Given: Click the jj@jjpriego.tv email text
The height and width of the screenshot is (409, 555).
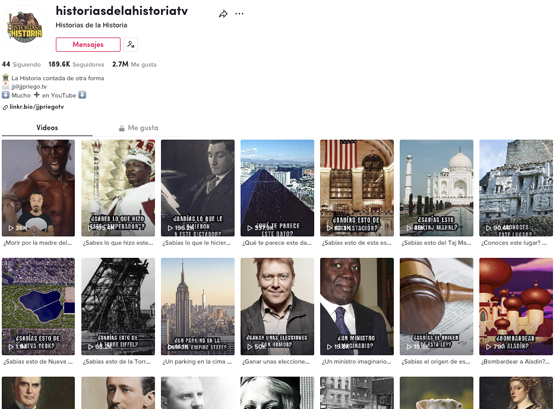Looking at the screenshot, I should click(29, 87).
